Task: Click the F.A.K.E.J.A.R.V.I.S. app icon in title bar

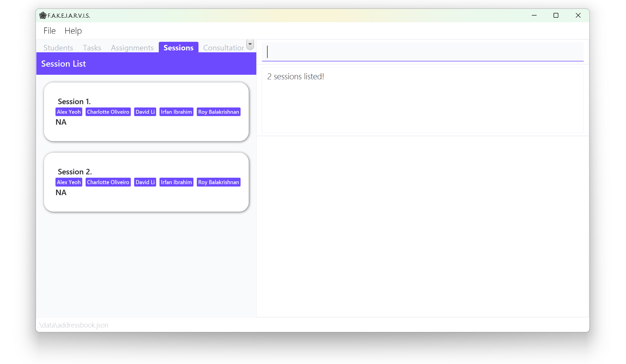Action: click(43, 15)
